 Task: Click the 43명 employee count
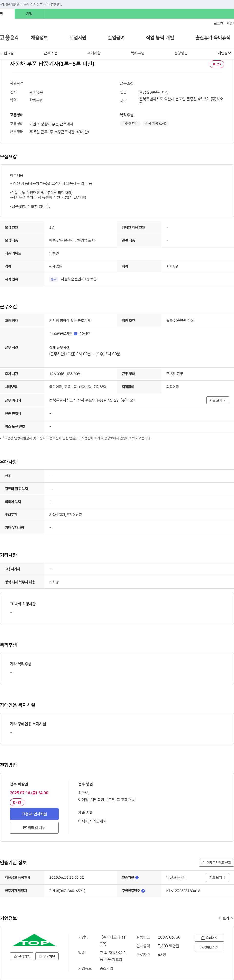tap(162, 955)
